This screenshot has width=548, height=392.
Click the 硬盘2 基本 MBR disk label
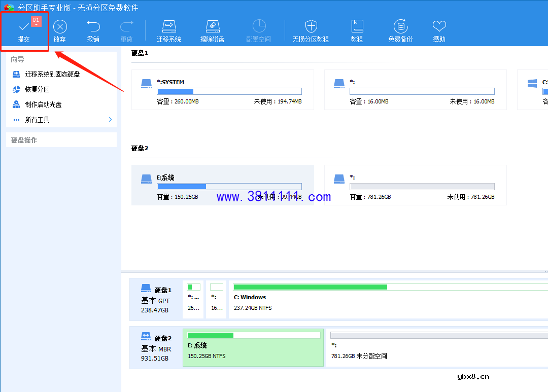(x=156, y=348)
